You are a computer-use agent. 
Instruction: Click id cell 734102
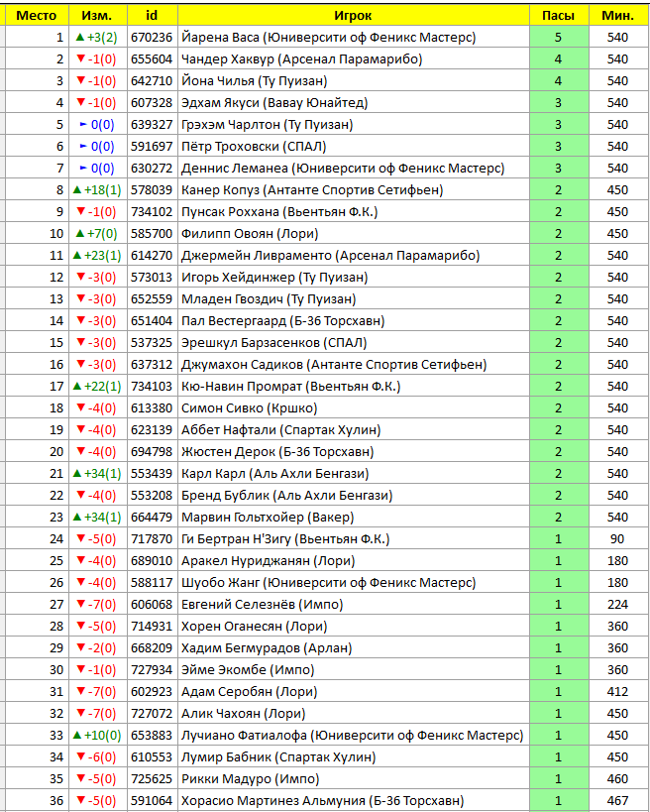(152, 212)
